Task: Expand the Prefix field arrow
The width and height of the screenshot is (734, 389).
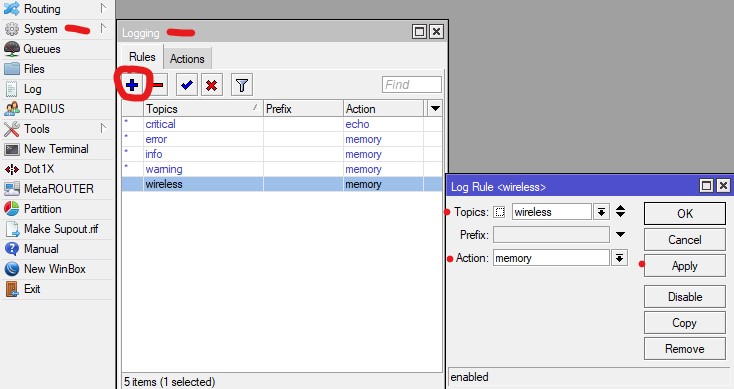Action: tap(620, 234)
